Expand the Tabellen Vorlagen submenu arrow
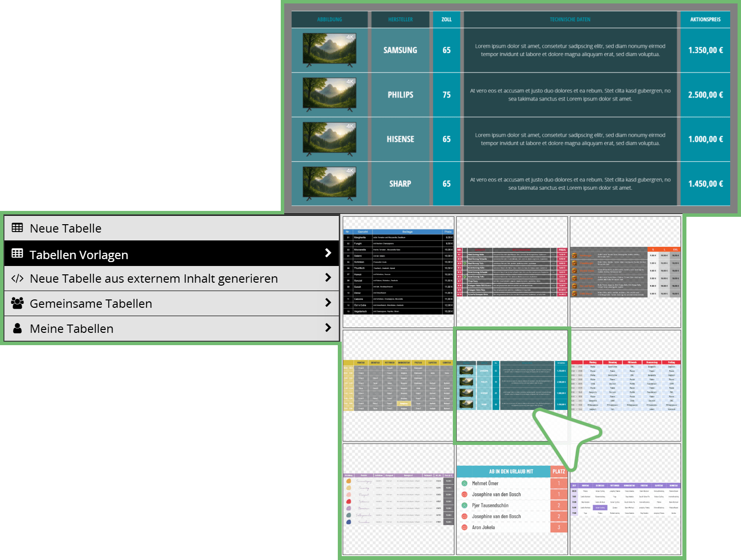 click(328, 253)
